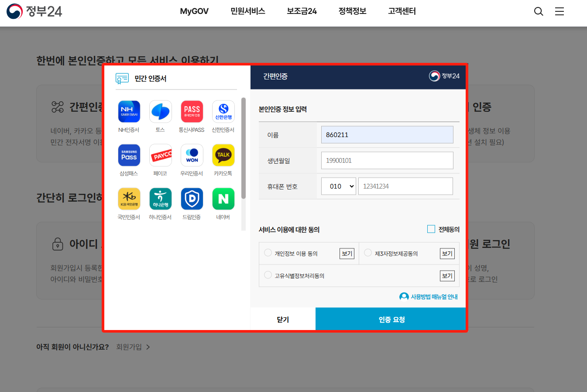Open search with the magnifier icon
Screen dimensions: 587x392
pyautogui.click(x=539, y=11)
